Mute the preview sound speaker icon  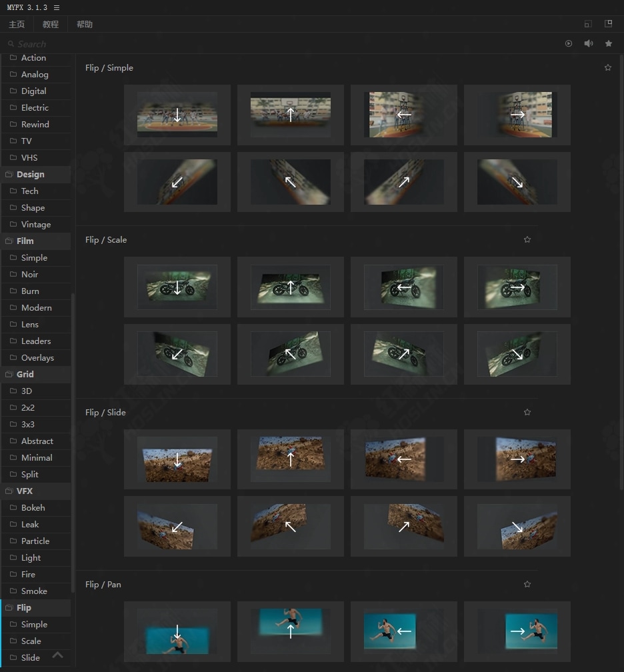589,43
